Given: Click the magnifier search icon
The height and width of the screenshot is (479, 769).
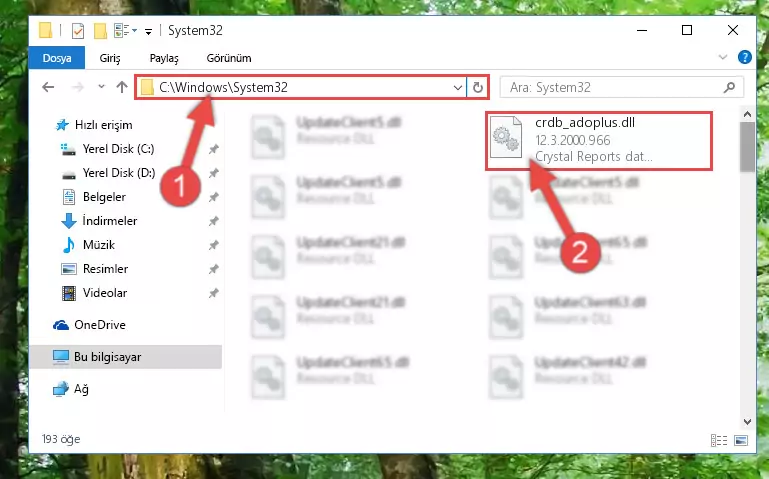Looking at the screenshot, I should [729, 87].
